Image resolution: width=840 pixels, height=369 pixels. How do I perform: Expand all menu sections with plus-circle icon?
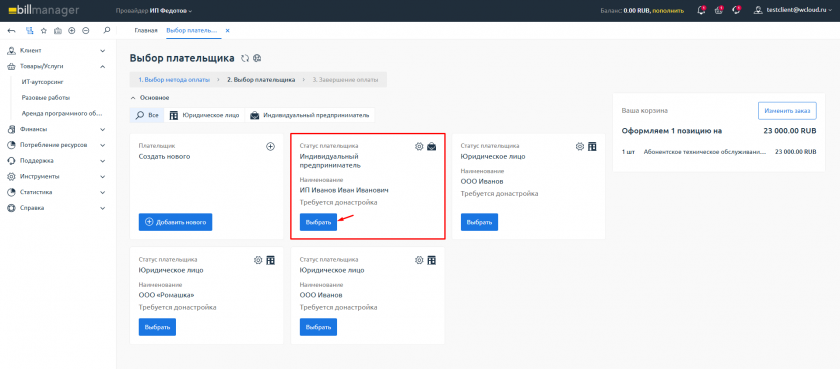(x=72, y=31)
